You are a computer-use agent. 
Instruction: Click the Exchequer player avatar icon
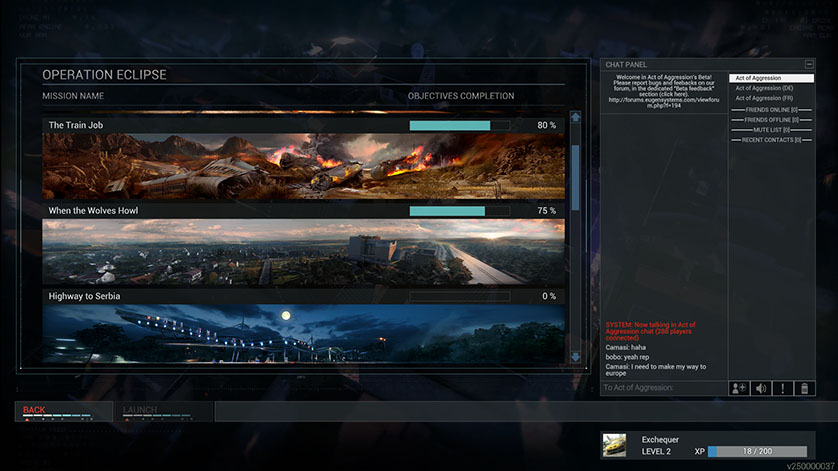coord(614,445)
